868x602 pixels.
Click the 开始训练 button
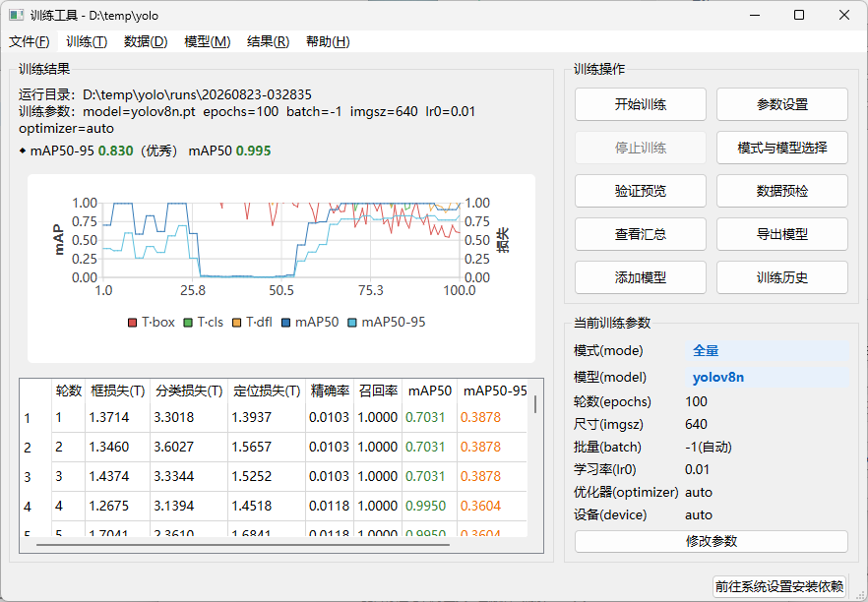[x=641, y=104]
